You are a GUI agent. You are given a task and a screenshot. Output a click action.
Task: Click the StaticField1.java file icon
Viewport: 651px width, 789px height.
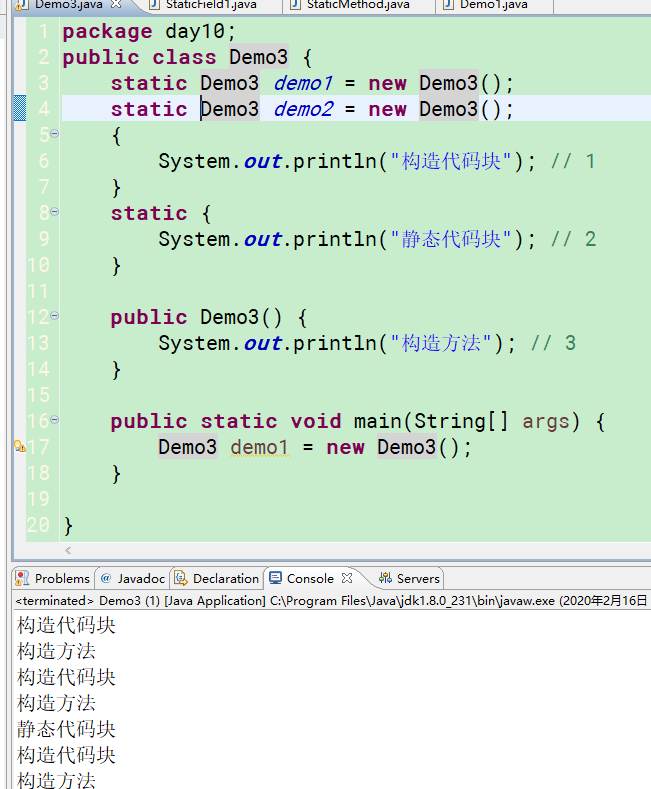[155, 5]
